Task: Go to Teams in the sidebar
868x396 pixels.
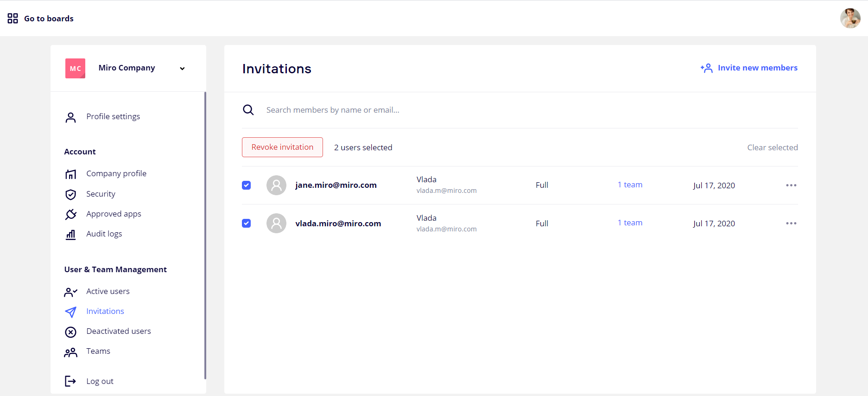Action: (98, 351)
